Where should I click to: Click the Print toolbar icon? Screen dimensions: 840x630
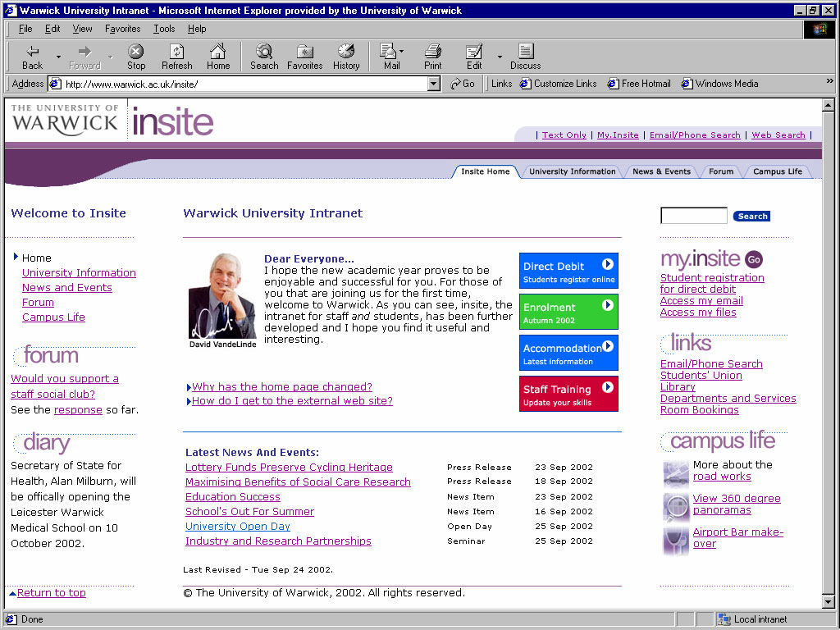[432, 57]
